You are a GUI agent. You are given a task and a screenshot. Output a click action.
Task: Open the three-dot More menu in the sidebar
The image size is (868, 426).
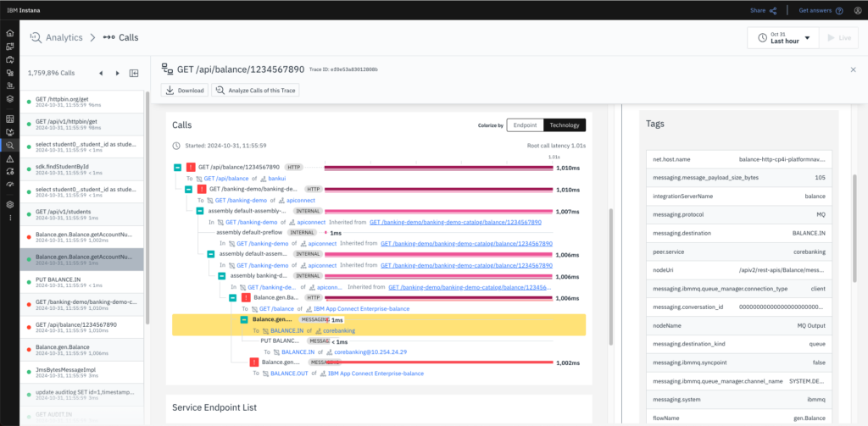(x=9, y=218)
